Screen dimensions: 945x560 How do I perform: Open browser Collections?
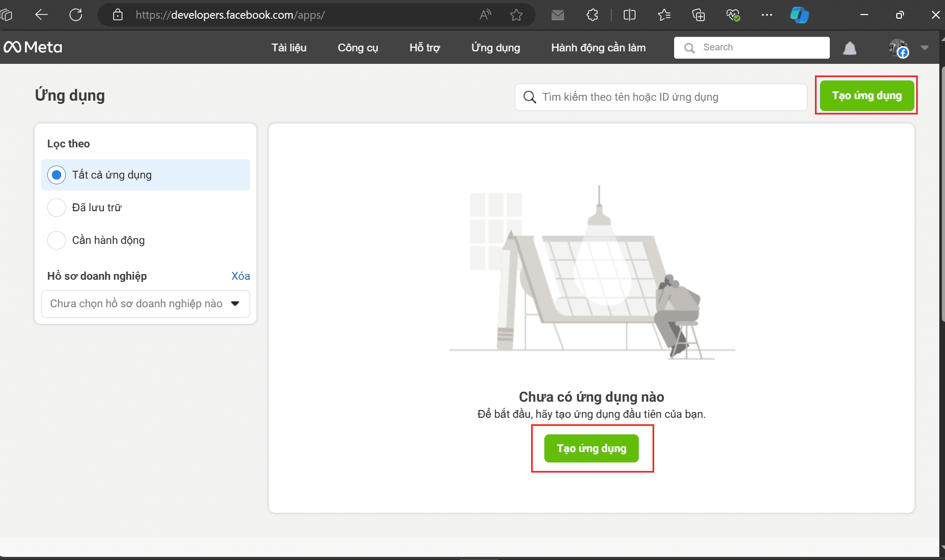click(x=698, y=15)
